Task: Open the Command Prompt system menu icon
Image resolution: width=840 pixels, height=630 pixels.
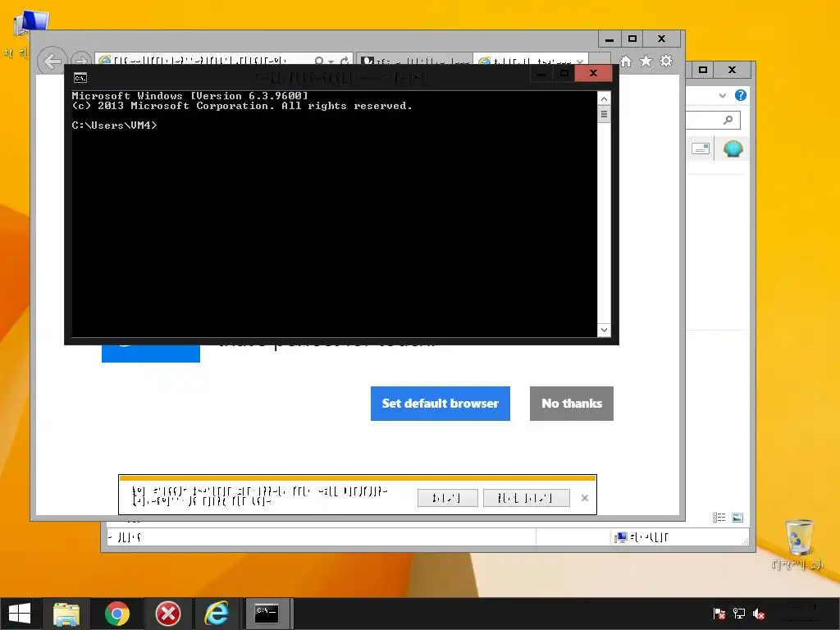Action: [x=80, y=78]
